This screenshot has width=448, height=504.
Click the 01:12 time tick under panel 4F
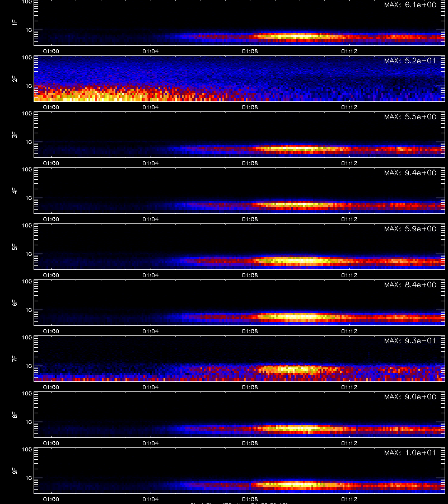click(349, 219)
